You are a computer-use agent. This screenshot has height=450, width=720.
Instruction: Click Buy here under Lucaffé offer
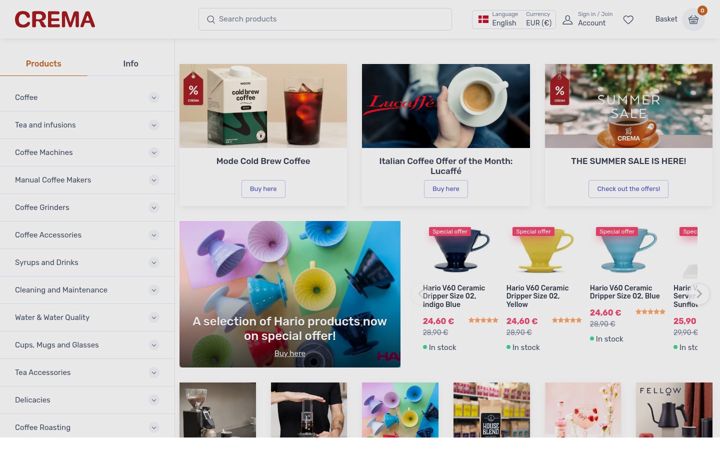[445, 189]
